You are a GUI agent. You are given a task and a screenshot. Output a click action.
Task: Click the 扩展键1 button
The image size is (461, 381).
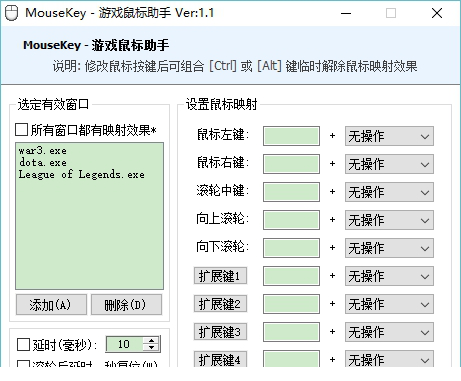220,276
